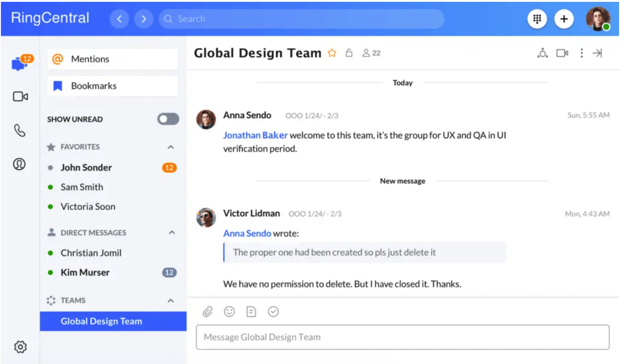
Task: Start a video call with the team
Action: pos(562,54)
